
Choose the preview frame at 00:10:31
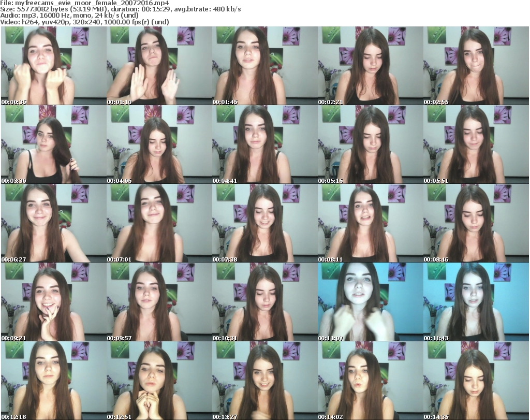click(264, 302)
